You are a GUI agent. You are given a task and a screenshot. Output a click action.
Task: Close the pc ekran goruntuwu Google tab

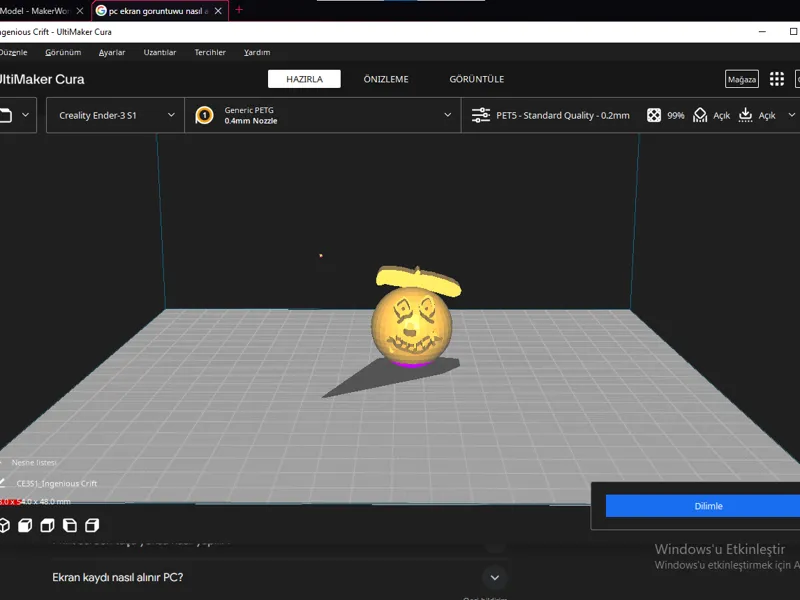[218, 11]
